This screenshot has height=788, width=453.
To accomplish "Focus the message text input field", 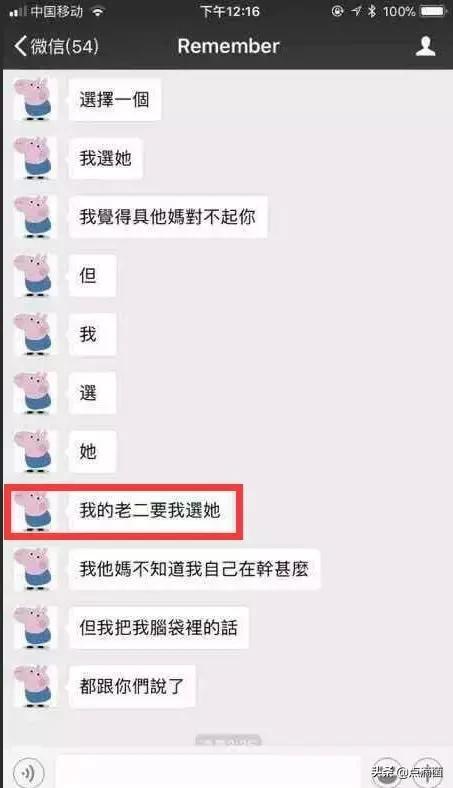I will [208, 771].
